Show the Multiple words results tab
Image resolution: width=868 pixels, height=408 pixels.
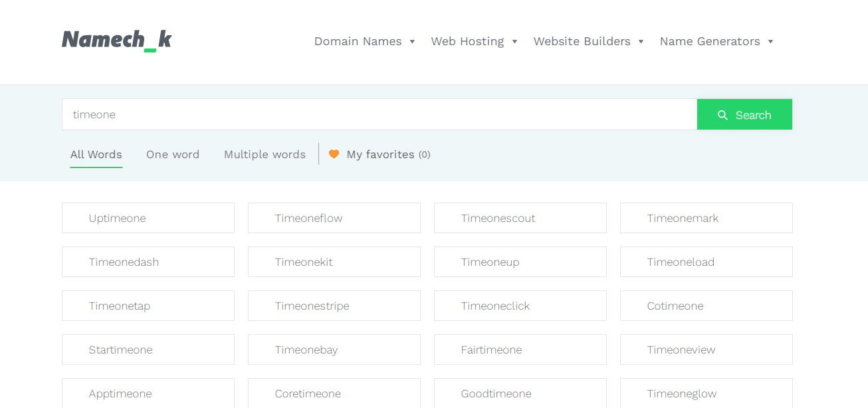coord(265,154)
